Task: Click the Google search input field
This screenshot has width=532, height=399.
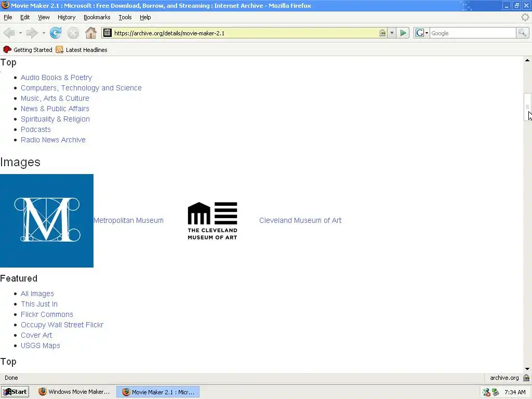Action: [473, 33]
